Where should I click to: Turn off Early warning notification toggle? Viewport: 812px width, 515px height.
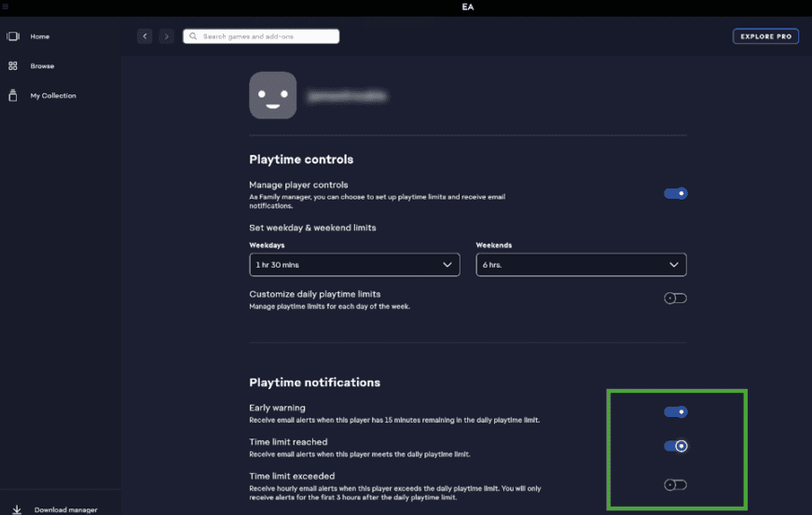pos(675,411)
